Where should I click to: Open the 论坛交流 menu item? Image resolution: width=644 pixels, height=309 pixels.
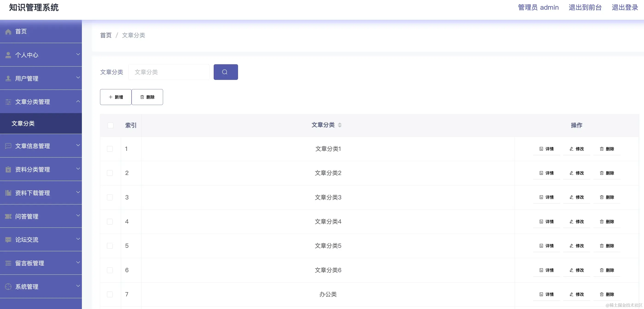(x=26, y=239)
